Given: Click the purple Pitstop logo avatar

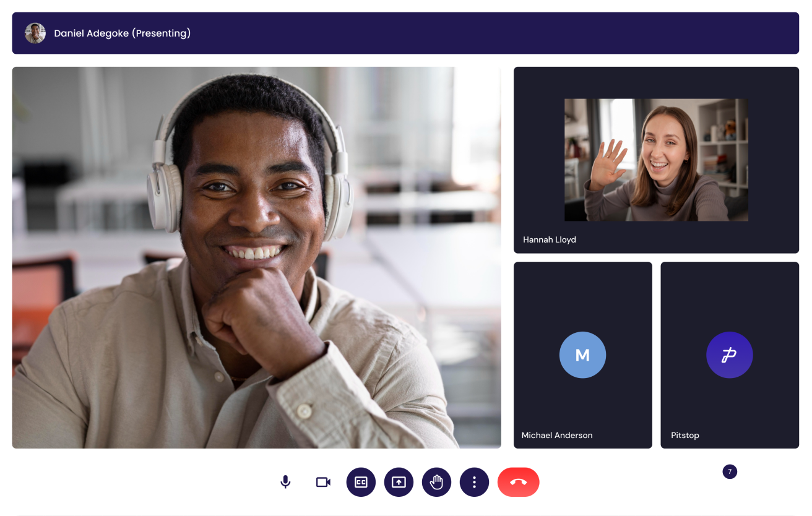Looking at the screenshot, I should click(x=729, y=355).
